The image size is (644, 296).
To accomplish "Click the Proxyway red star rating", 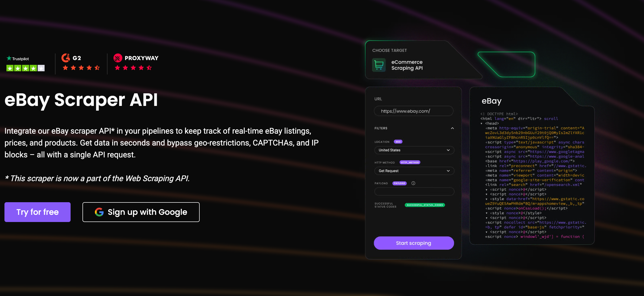I will (133, 68).
